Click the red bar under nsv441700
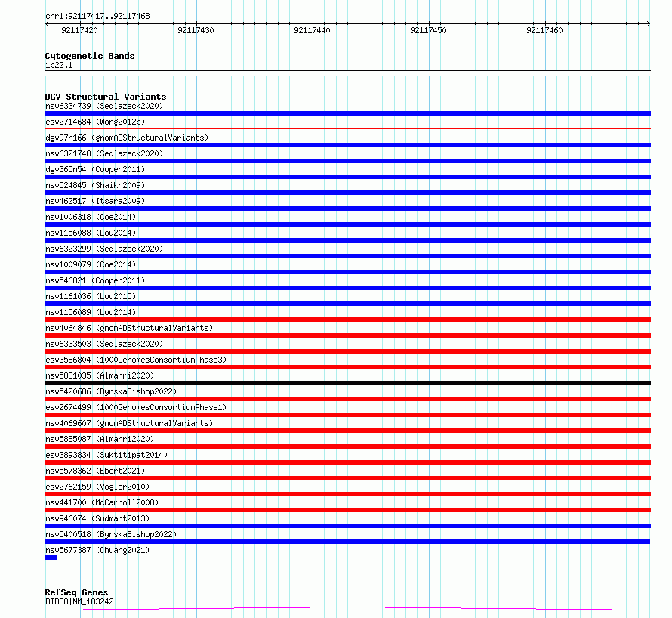 point(347,510)
